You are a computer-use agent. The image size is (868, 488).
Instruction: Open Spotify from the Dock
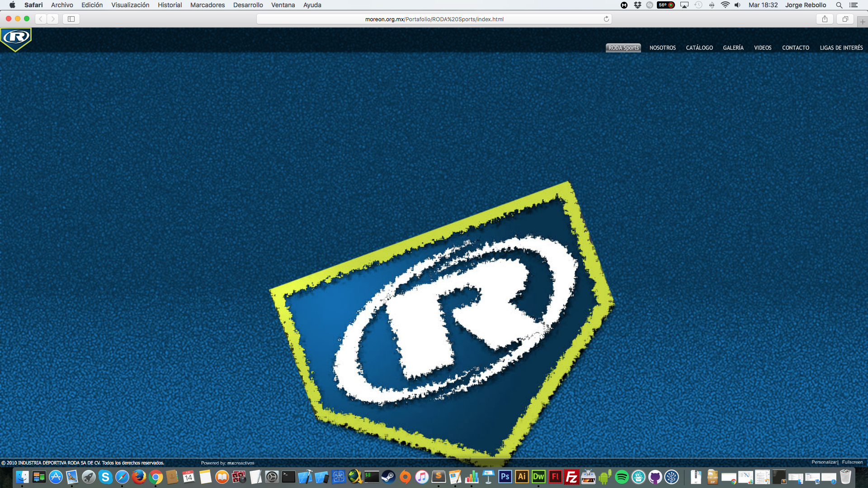pyautogui.click(x=622, y=477)
